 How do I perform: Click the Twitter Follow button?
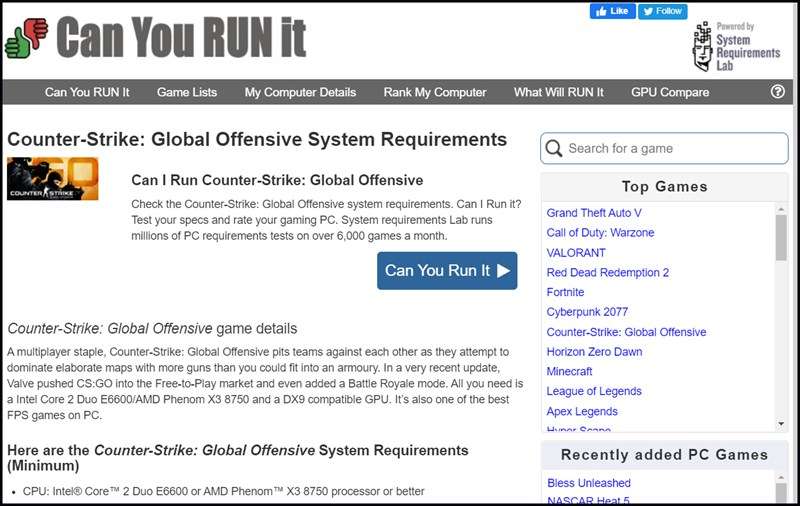[663, 11]
